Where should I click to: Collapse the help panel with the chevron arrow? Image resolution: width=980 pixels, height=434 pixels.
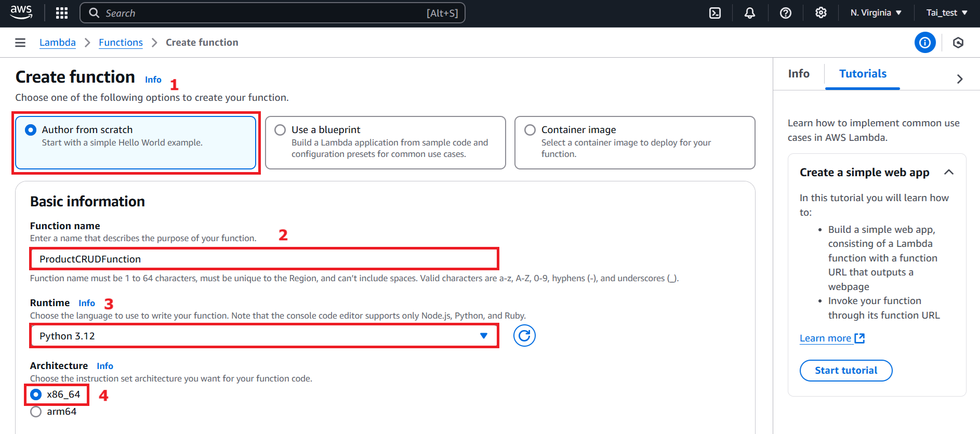tap(960, 79)
